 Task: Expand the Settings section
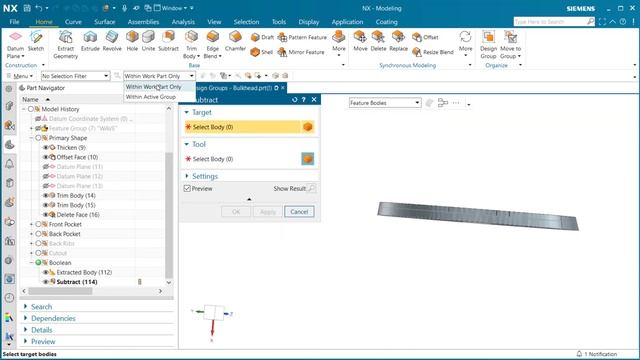(x=187, y=176)
